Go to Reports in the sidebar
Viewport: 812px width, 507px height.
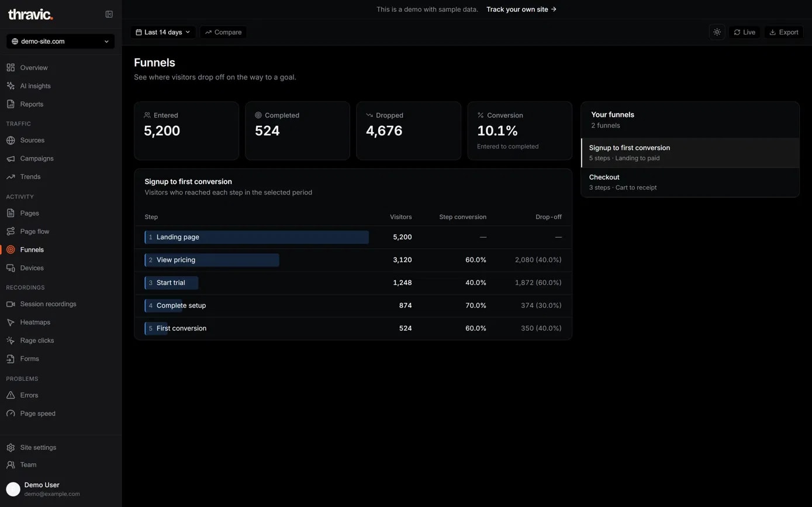[x=61, y=104]
